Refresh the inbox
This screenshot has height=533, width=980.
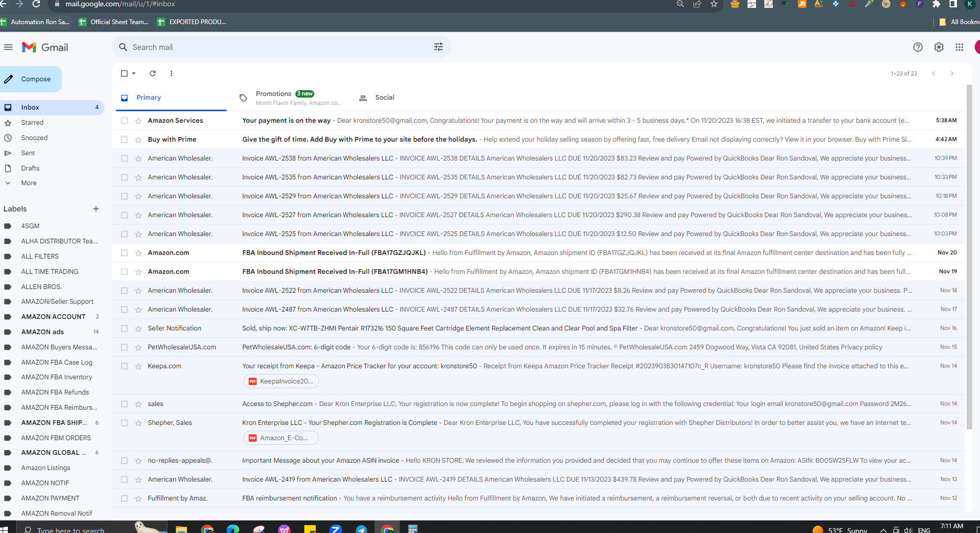pyautogui.click(x=153, y=73)
